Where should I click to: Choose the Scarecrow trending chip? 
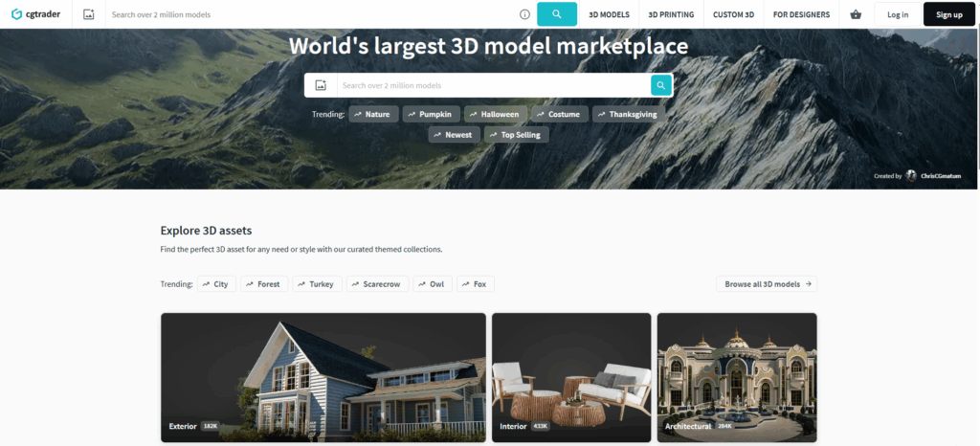377,284
